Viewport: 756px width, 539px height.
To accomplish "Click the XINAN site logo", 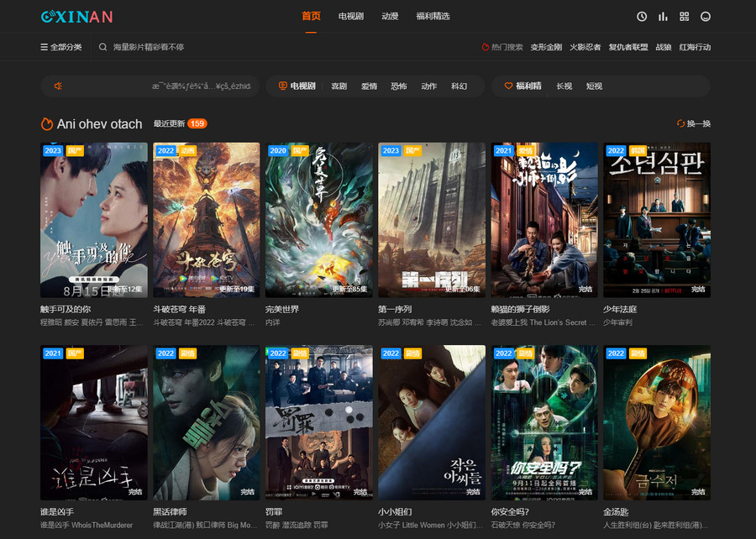I will point(76,16).
